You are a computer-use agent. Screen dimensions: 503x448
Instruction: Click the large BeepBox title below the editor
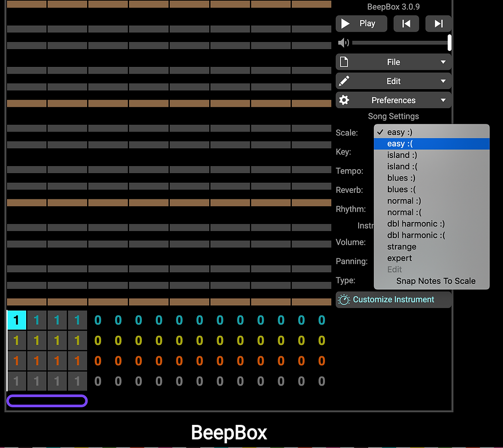click(229, 432)
